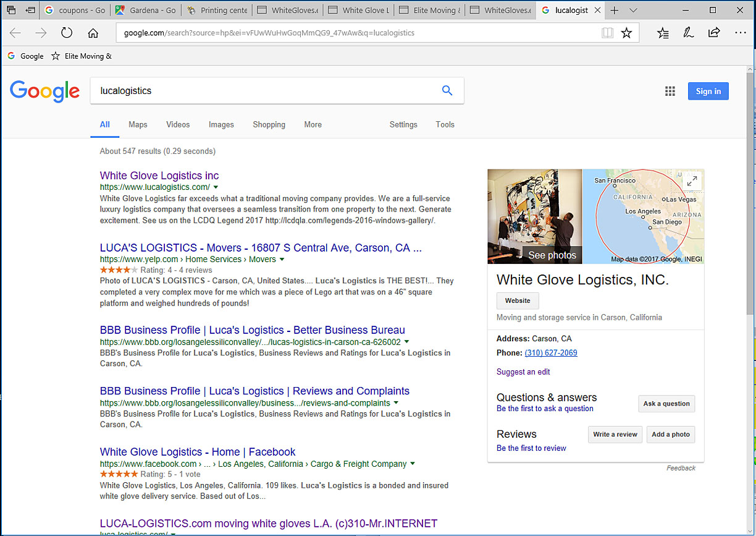Open search Tools
756x536 pixels.
point(445,124)
